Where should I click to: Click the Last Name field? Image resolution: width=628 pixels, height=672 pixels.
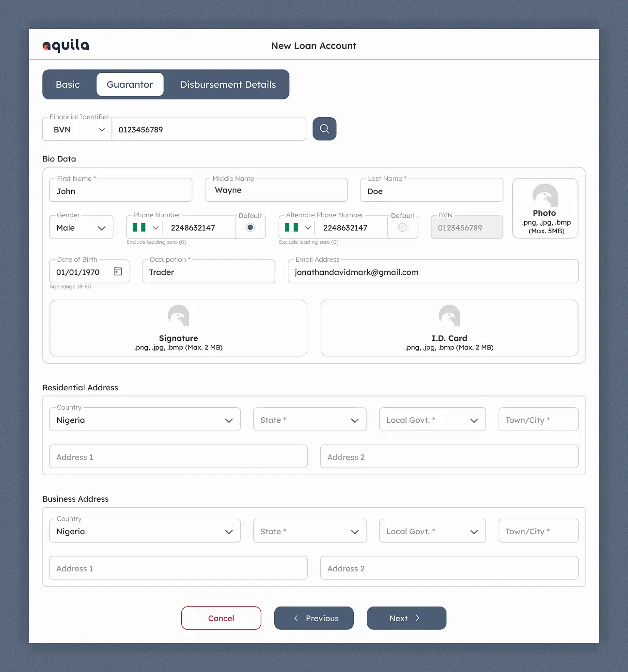[x=432, y=190]
